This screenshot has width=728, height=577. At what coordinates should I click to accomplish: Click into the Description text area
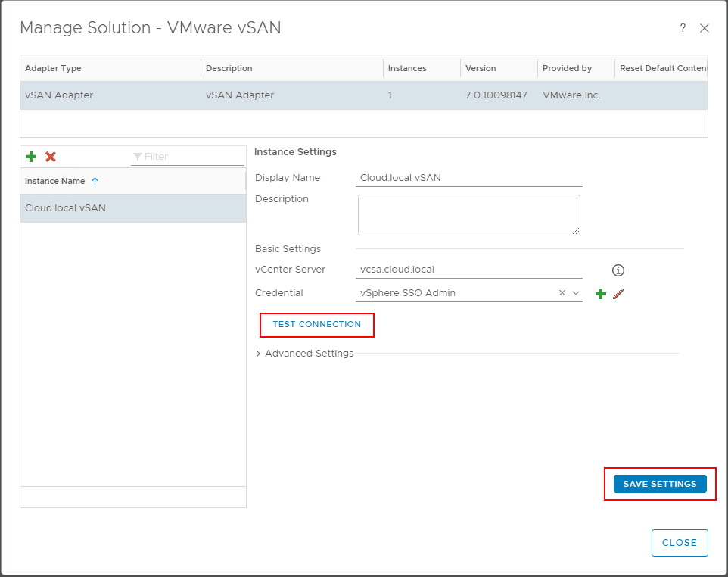pos(469,215)
